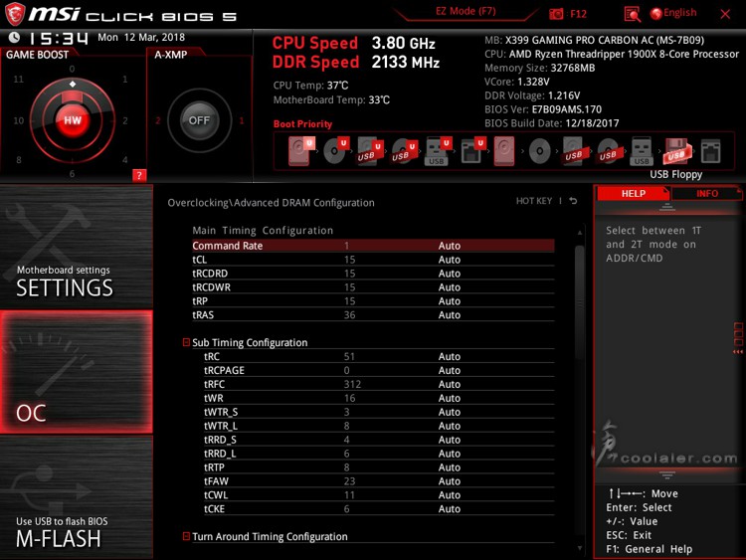746x560 pixels.
Task: Open the tRC Auto setting
Action: click(x=450, y=356)
